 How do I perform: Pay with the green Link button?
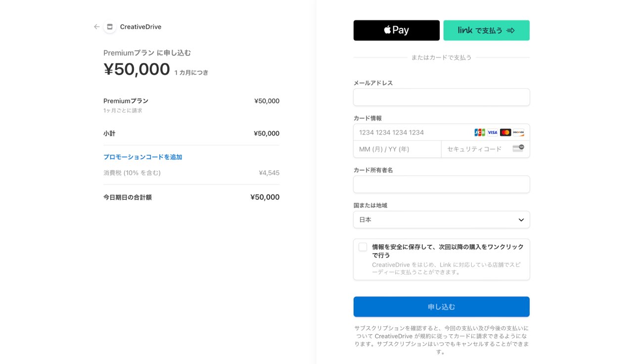point(486,30)
